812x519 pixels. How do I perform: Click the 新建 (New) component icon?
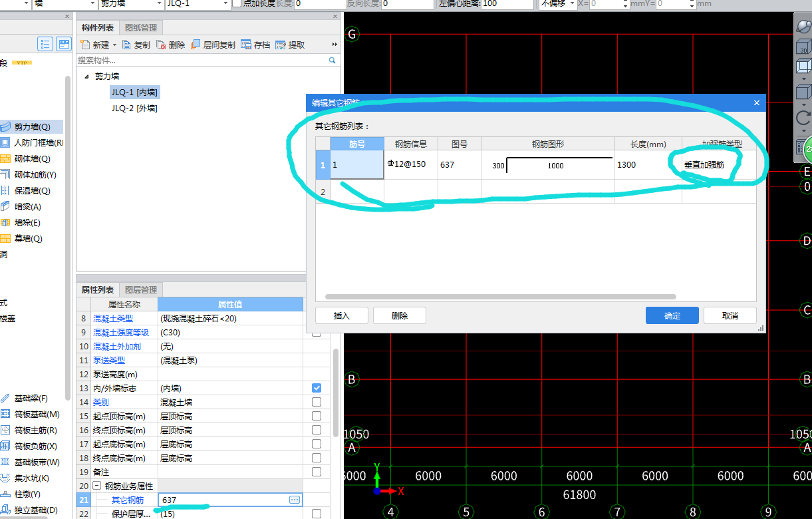tap(84, 45)
